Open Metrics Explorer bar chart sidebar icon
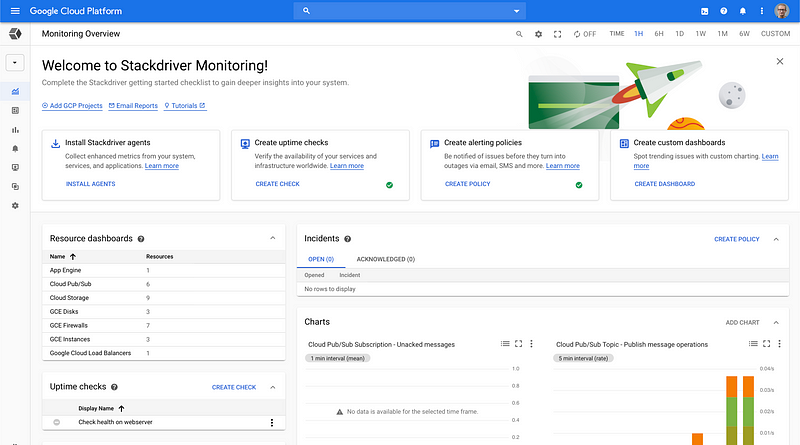The height and width of the screenshot is (445, 800). pyautogui.click(x=15, y=130)
